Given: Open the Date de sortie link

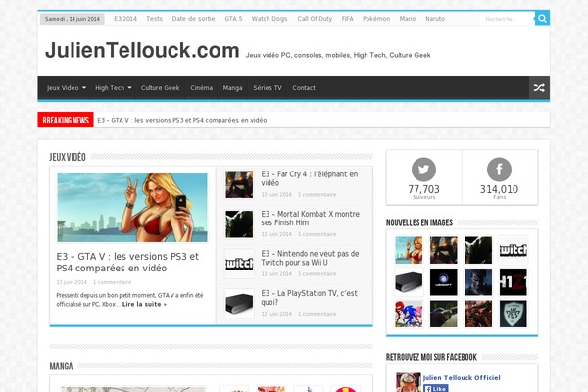Looking at the screenshot, I should tap(193, 19).
